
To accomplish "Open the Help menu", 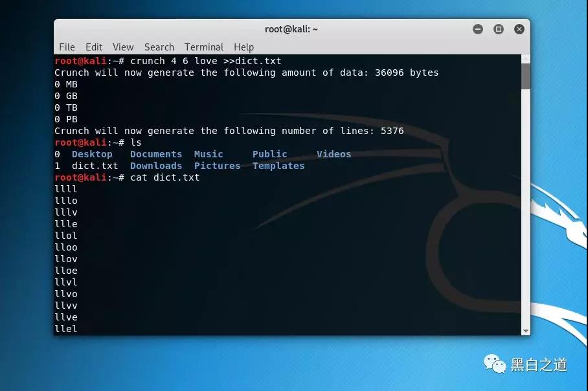I will pos(243,47).
